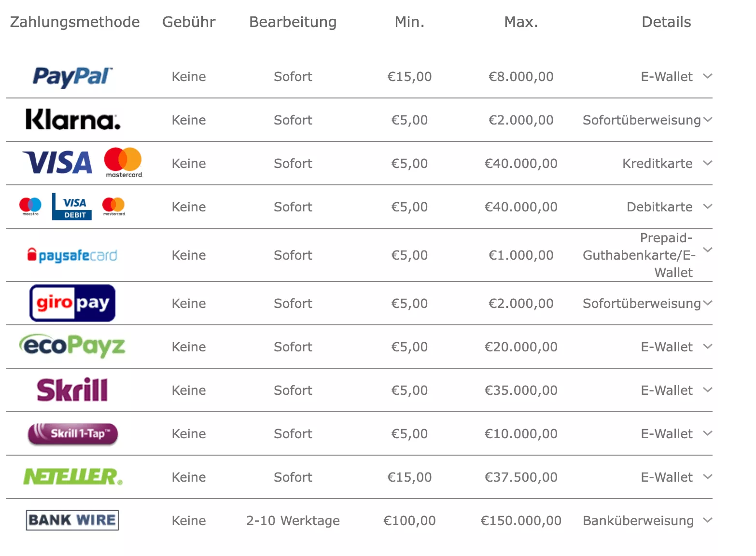
Task: Choose the NETELLER logo
Action: pyautogui.click(x=73, y=477)
